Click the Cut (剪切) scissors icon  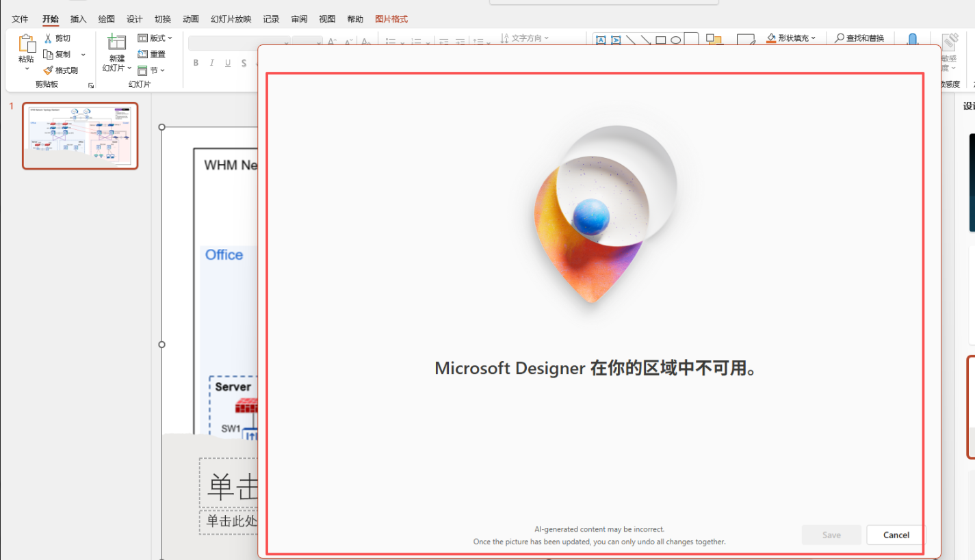(x=48, y=38)
